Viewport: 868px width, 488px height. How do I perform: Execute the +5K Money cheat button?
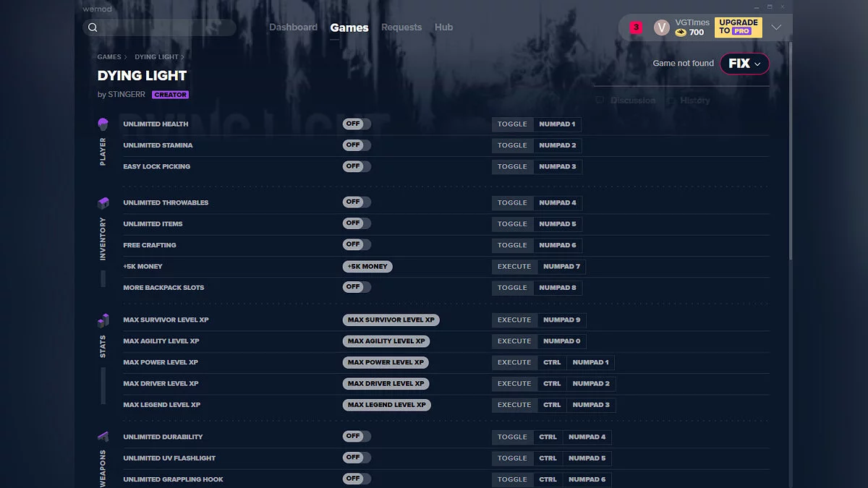click(367, 267)
